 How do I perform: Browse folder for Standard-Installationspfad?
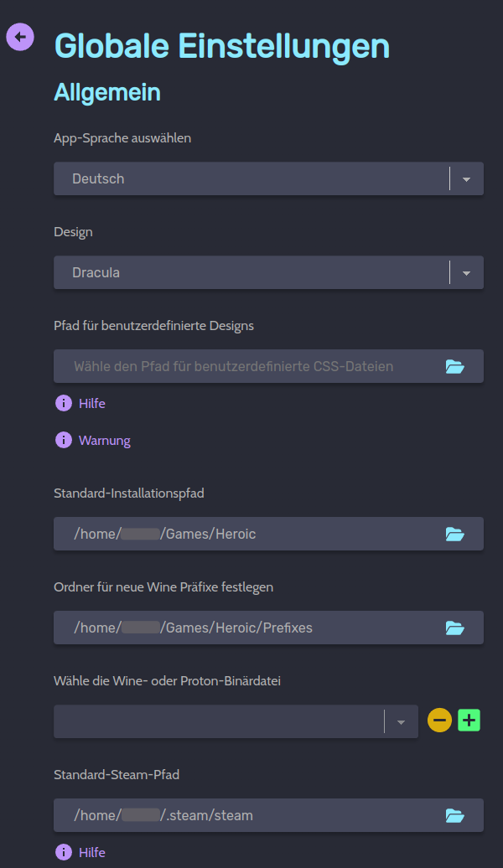click(454, 534)
